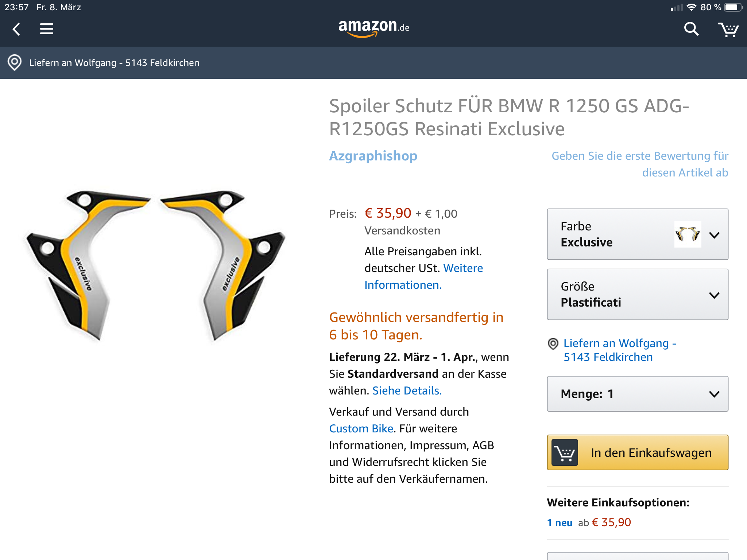The width and height of the screenshot is (747, 560).
Task: Click In den Einkaufswagen button
Action: pyautogui.click(x=651, y=452)
